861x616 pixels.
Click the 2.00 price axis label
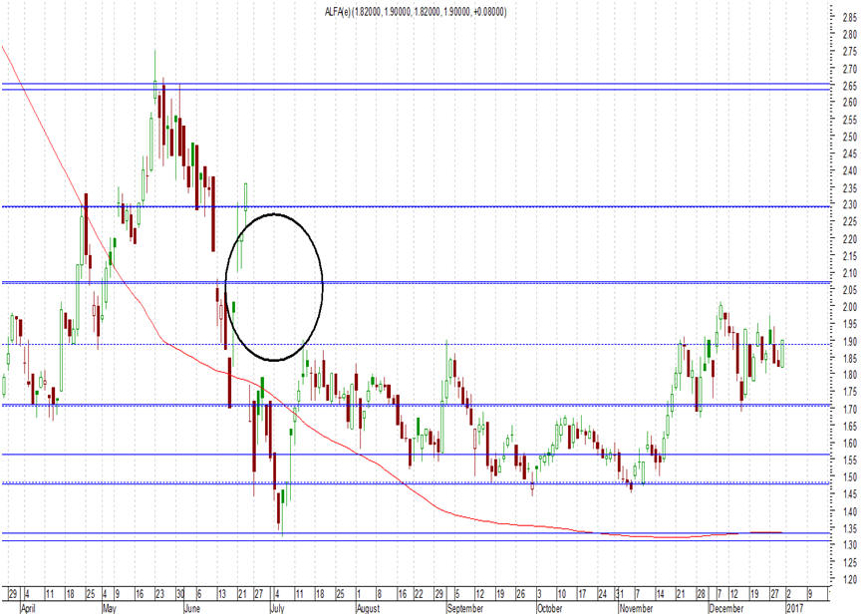[849, 307]
